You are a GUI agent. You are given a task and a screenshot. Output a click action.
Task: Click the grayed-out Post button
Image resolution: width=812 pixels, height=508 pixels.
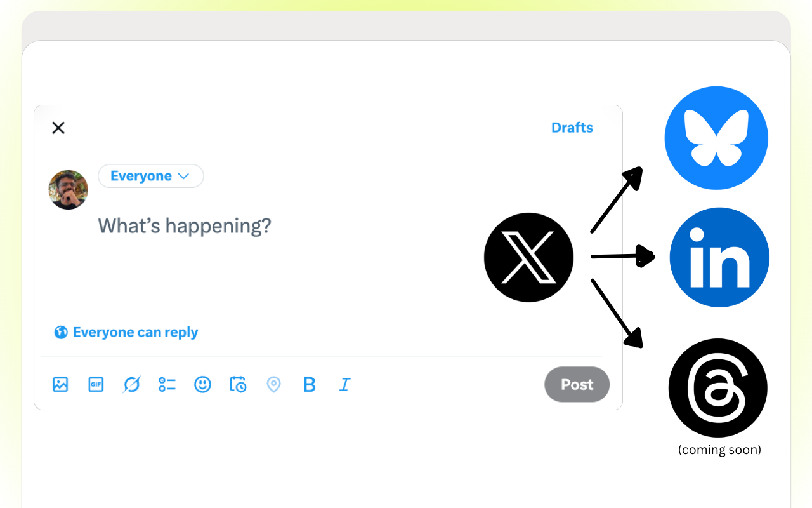click(576, 384)
